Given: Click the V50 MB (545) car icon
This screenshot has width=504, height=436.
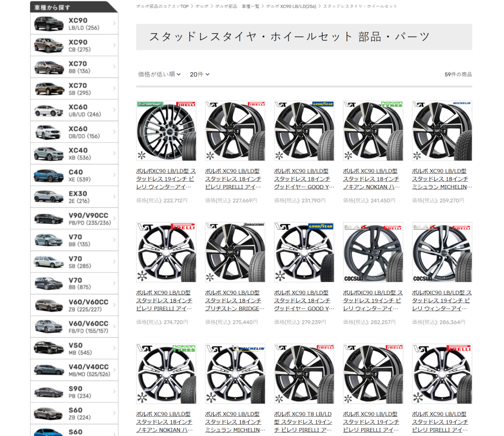Looking at the screenshot, I should (x=49, y=349).
